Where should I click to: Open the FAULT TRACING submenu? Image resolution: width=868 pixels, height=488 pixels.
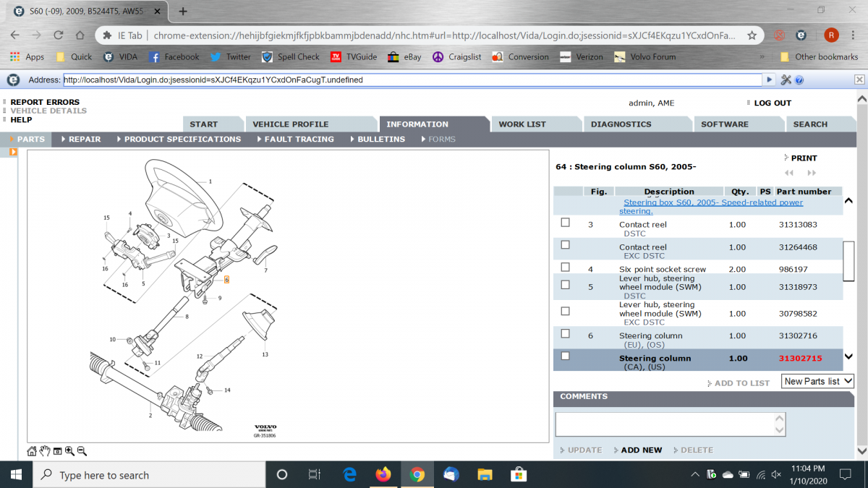tap(299, 139)
